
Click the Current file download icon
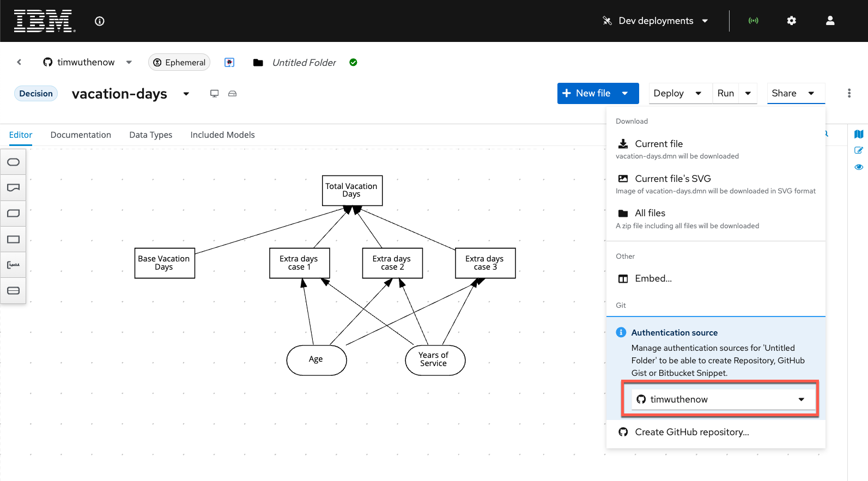(x=623, y=144)
